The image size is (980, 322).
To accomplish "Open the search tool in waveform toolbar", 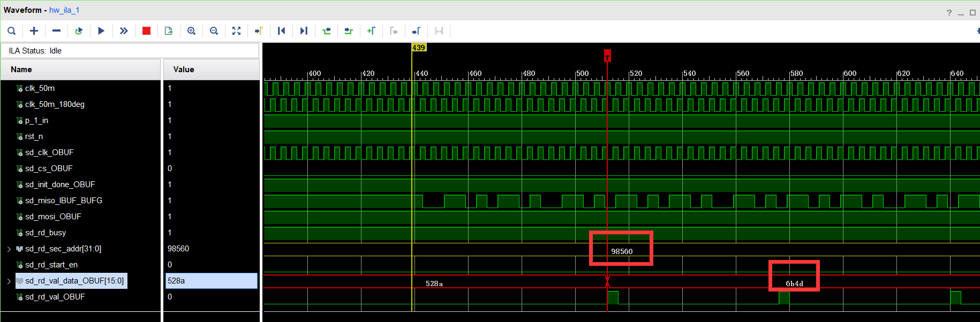I will (x=11, y=31).
